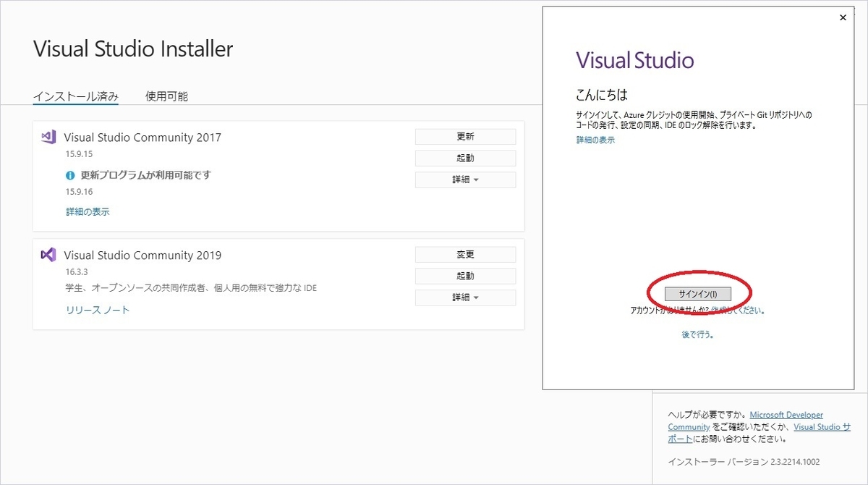Viewport: 868px width, 485px height.
Task: Click the 後で行う。 link
Action: 698,334
